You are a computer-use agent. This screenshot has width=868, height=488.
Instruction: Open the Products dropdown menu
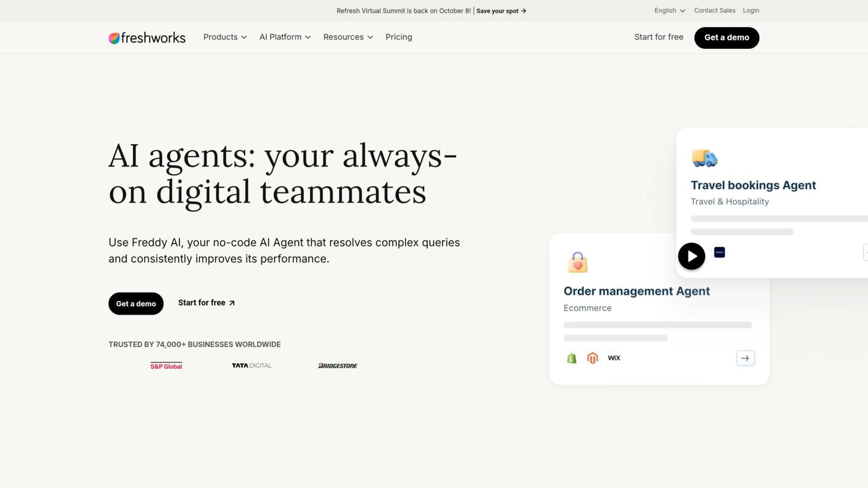tap(225, 37)
